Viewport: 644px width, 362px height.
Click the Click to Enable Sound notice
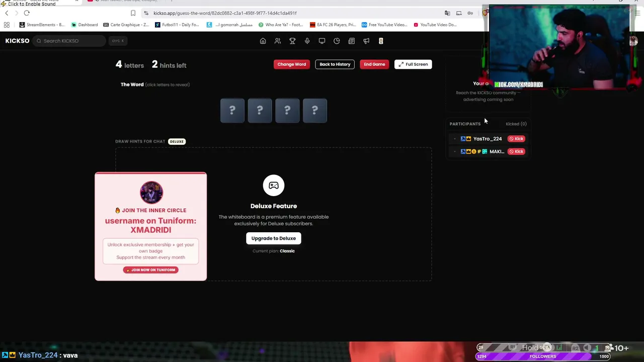pos(28,4)
